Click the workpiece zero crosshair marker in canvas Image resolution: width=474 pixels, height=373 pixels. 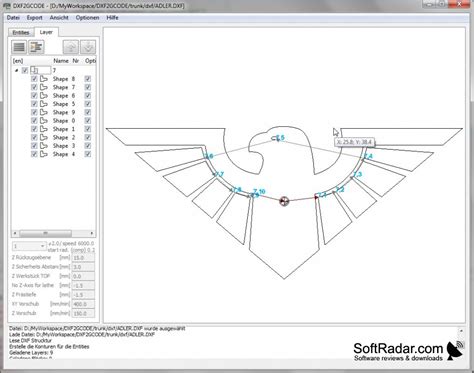[284, 201]
